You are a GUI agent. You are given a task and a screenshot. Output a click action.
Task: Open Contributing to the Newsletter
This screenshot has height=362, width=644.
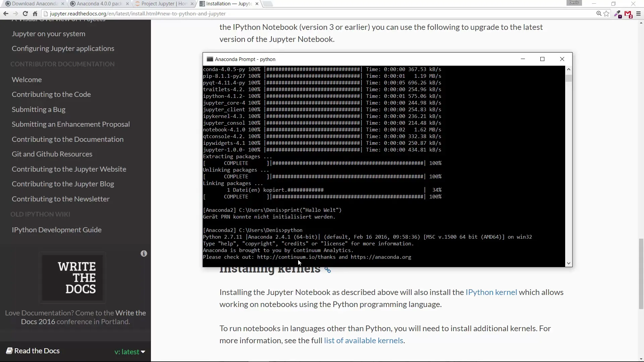[x=61, y=199]
